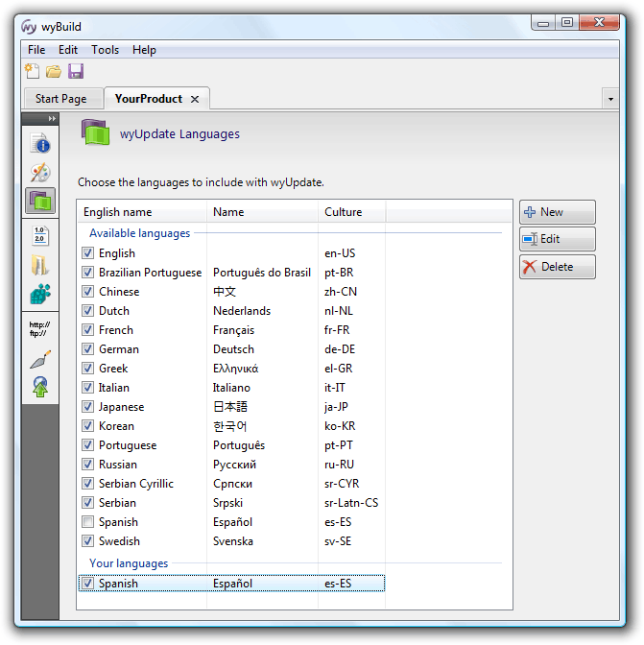Sort by the English name column header

pyautogui.click(x=142, y=212)
